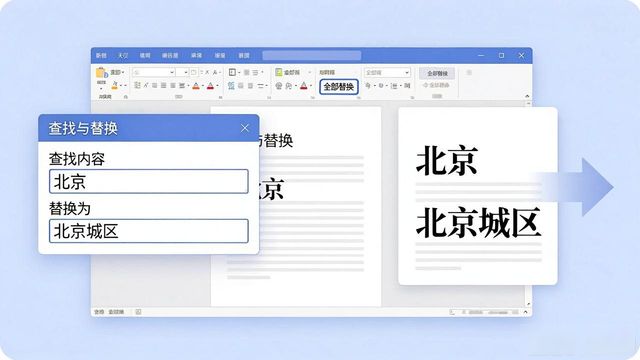The width and height of the screenshot is (640, 360).
Task: Open the borders icon in the ribbon
Action: coord(232,72)
